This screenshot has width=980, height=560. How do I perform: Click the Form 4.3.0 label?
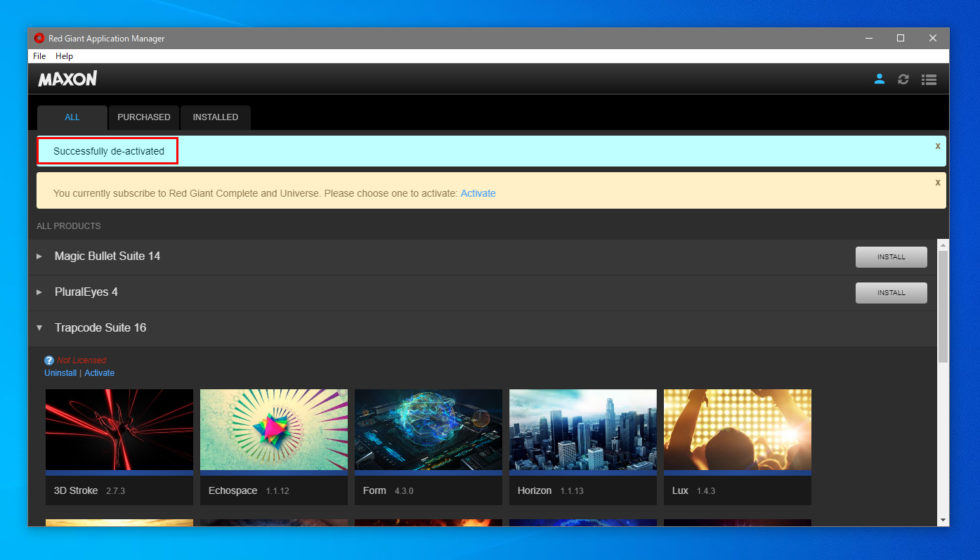click(x=388, y=491)
